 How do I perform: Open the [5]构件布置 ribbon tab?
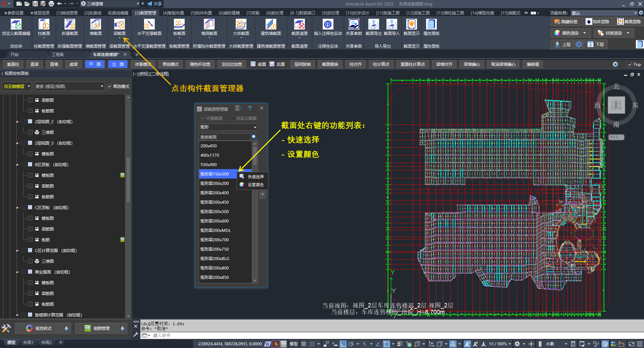[201, 13]
